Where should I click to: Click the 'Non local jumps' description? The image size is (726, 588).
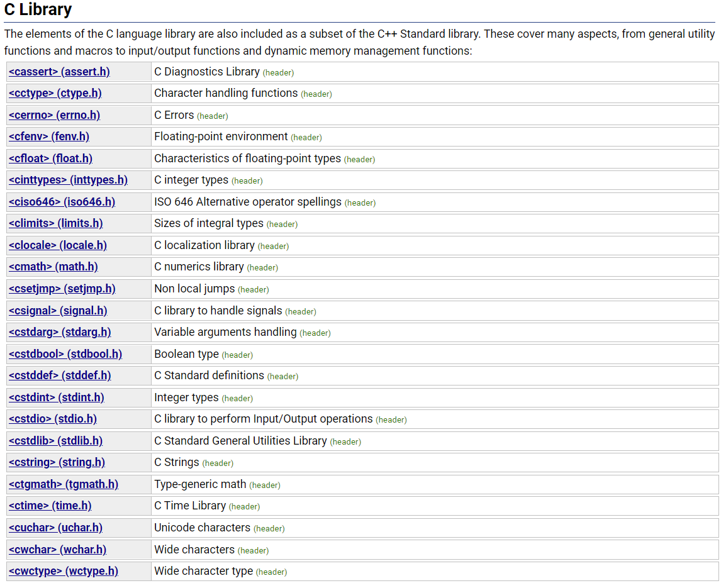194,289
